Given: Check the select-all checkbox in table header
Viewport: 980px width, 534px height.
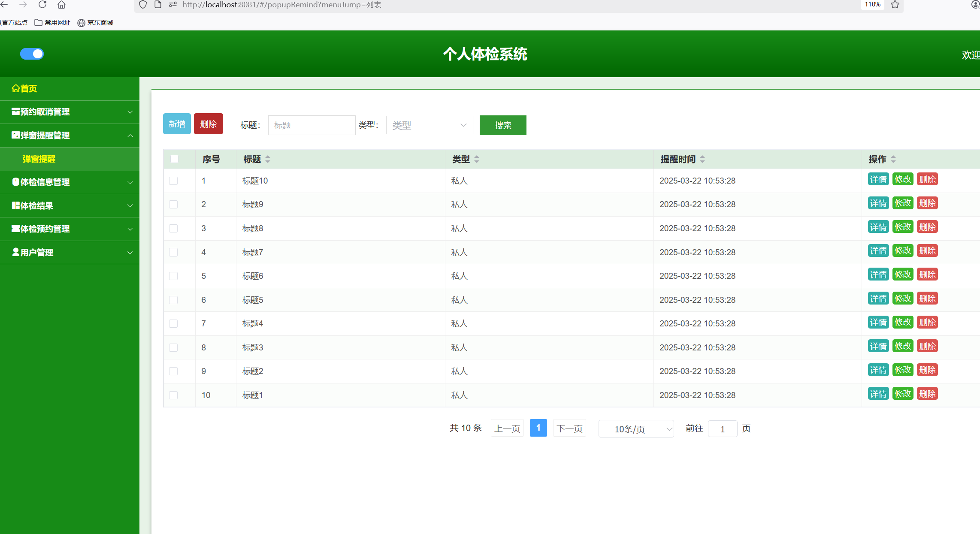Looking at the screenshot, I should click(x=174, y=159).
